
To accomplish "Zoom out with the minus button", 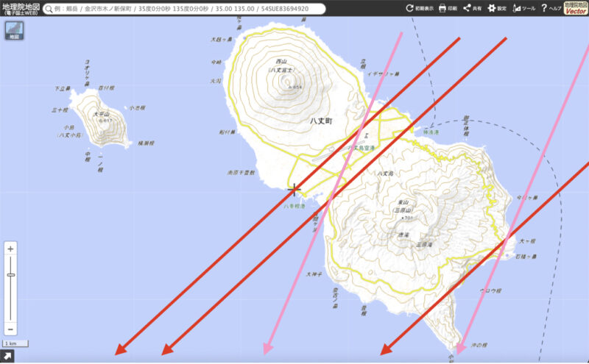I will [10, 329].
